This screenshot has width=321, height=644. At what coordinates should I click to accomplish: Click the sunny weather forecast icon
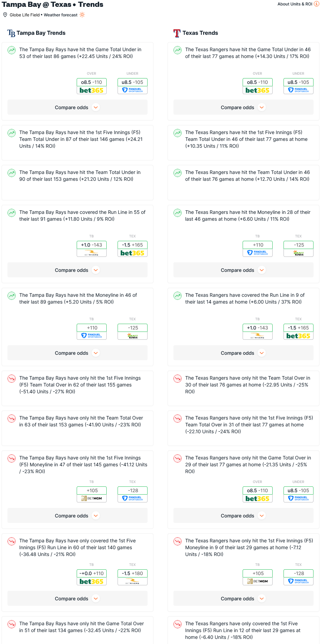pyautogui.click(x=82, y=15)
